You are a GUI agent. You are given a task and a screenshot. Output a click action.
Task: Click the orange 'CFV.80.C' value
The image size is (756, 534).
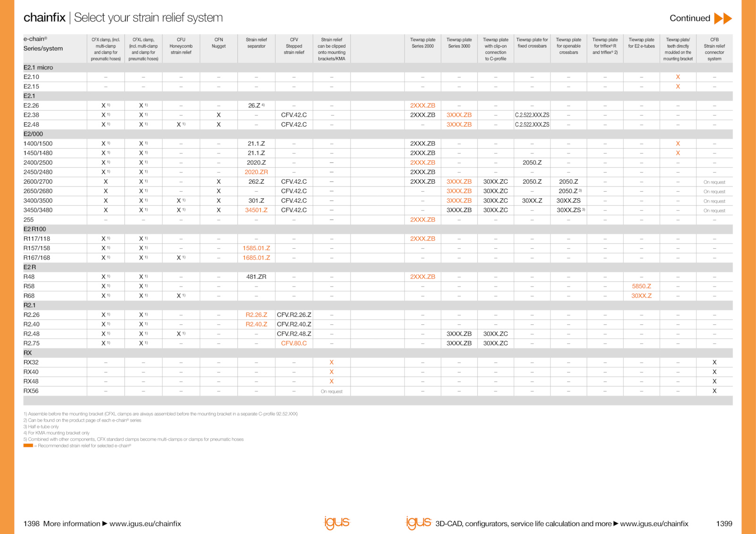click(x=294, y=343)
